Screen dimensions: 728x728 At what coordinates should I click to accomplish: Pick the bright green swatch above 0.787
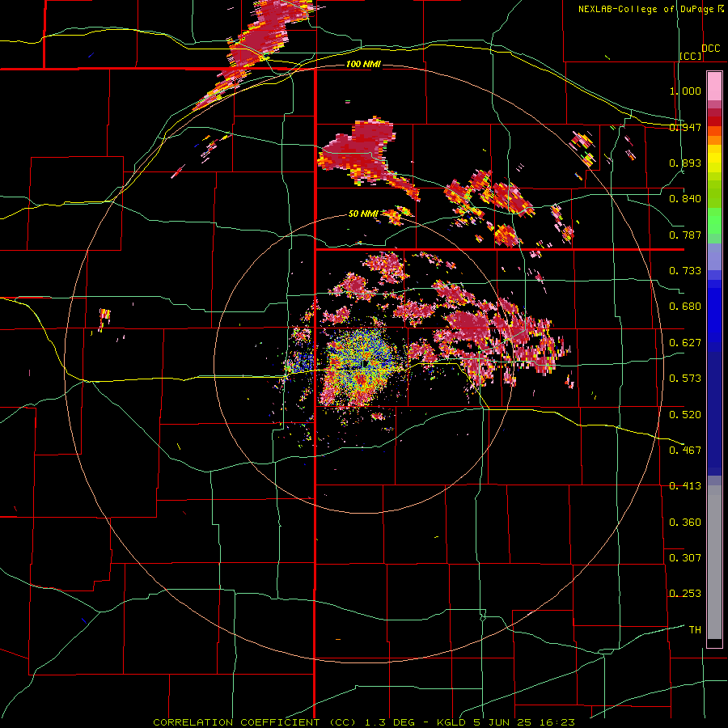[x=714, y=221]
